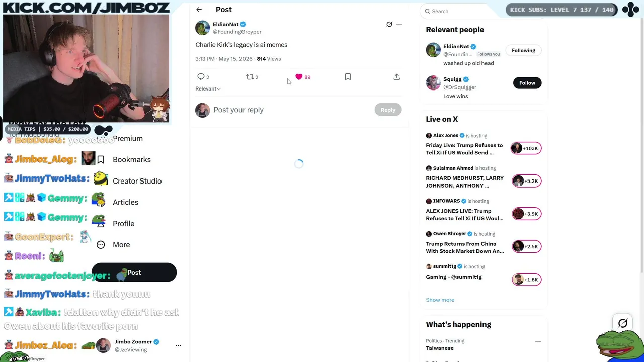Image resolution: width=644 pixels, height=362 pixels.
Task: Repost using the retweet icon
Action: (250, 77)
